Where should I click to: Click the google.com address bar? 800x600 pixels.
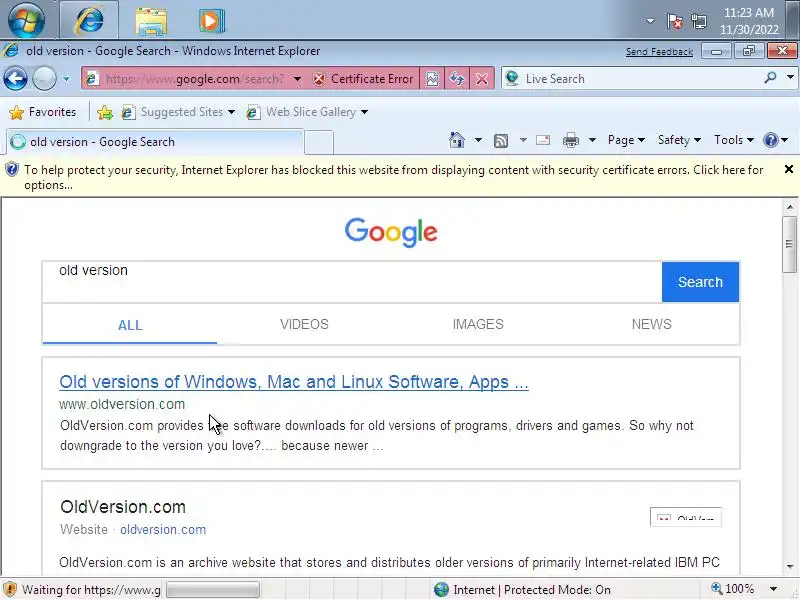(195, 79)
